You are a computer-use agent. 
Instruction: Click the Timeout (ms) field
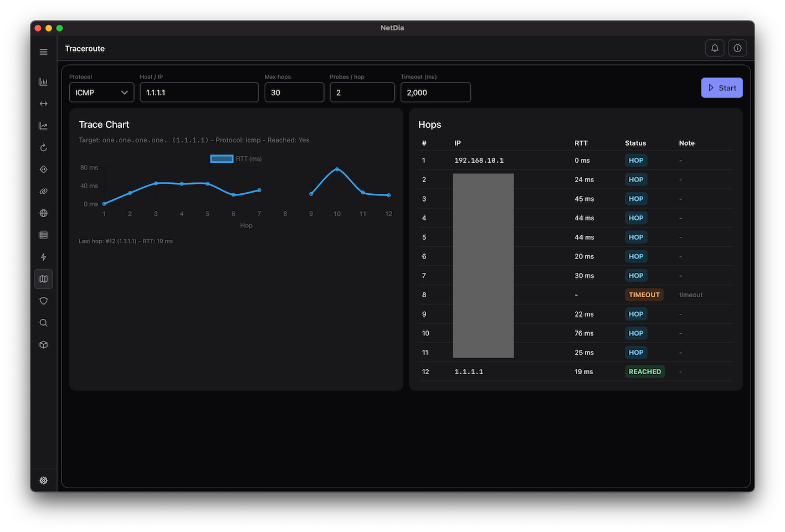[x=435, y=92]
